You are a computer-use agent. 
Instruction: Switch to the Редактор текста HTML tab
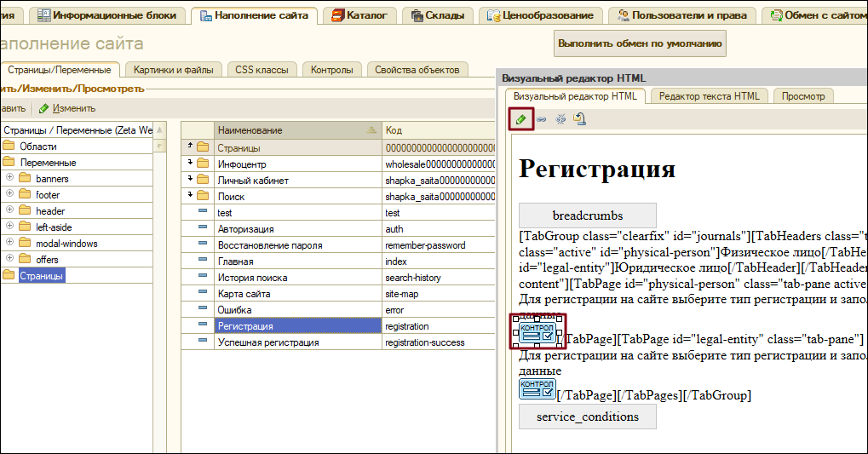(x=709, y=95)
